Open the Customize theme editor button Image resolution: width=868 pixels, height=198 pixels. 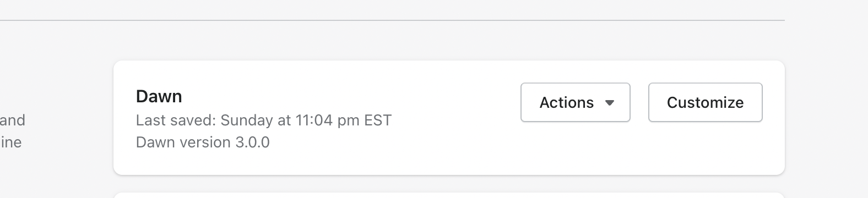pos(705,102)
